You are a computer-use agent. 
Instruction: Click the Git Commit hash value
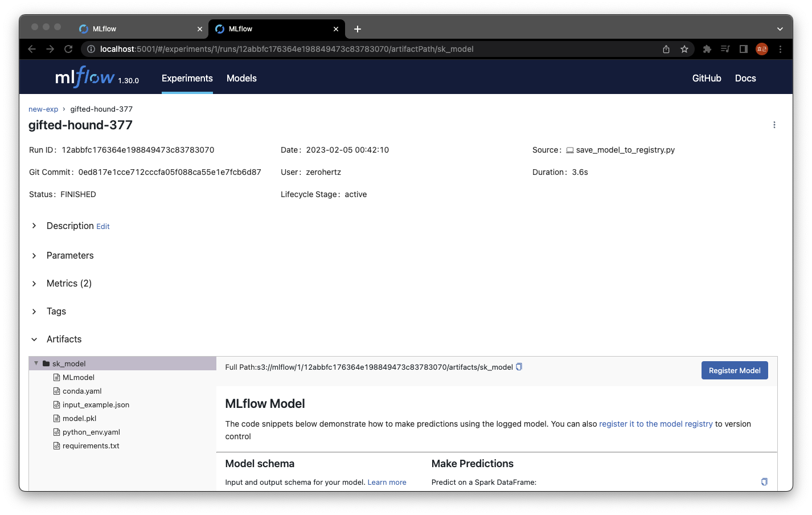tap(170, 172)
